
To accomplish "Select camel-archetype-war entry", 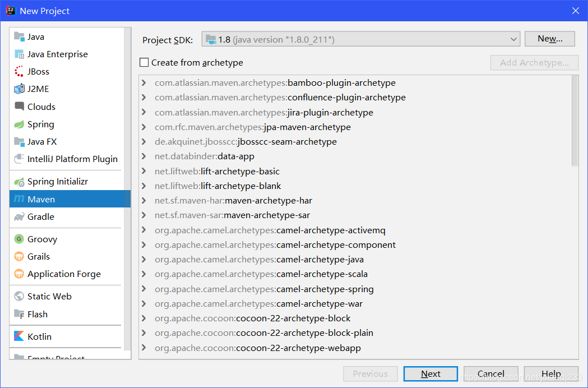I will pyautogui.click(x=258, y=303).
